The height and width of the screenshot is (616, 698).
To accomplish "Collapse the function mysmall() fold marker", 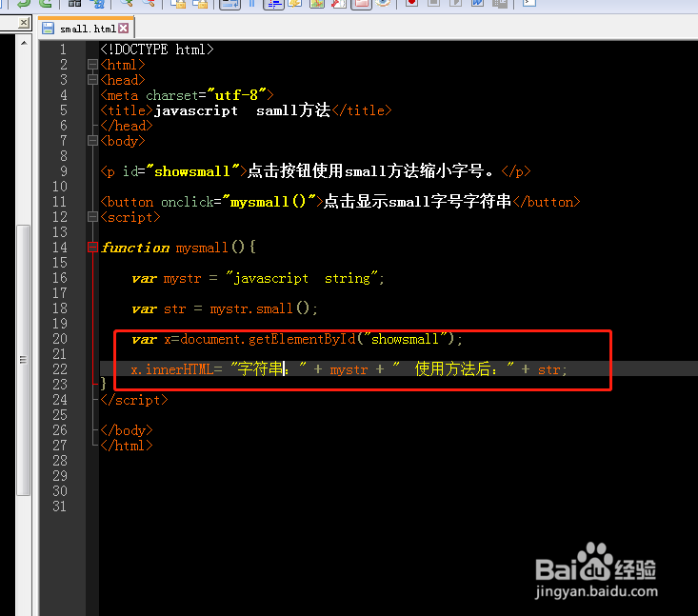I will click(x=92, y=247).
